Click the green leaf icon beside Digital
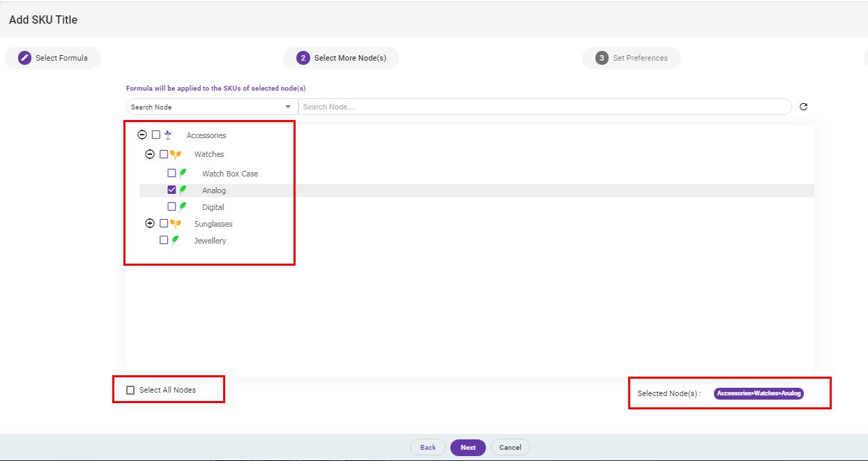 [183, 206]
